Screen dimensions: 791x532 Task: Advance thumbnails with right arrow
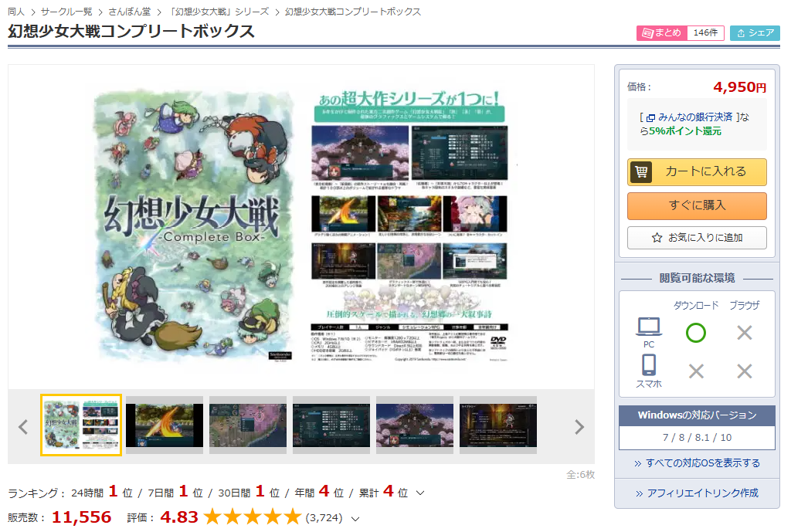coord(579,427)
